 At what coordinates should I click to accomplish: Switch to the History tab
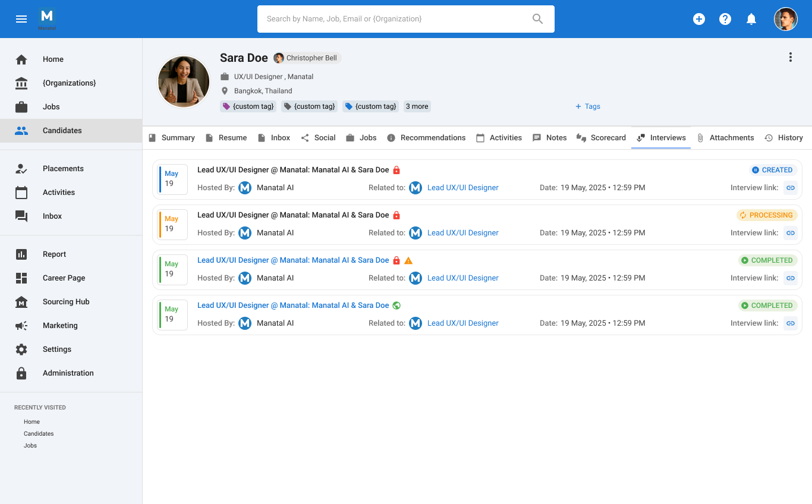click(783, 138)
